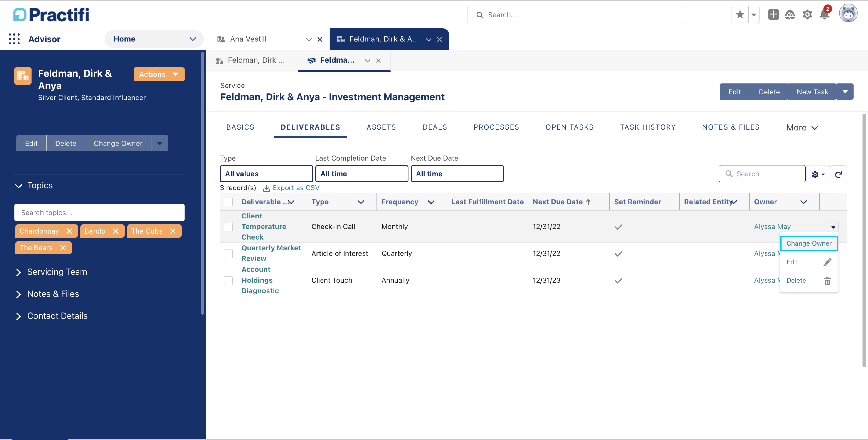Open the Quarterly Market Review link
The width and height of the screenshot is (868, 440).
point(271,253)
